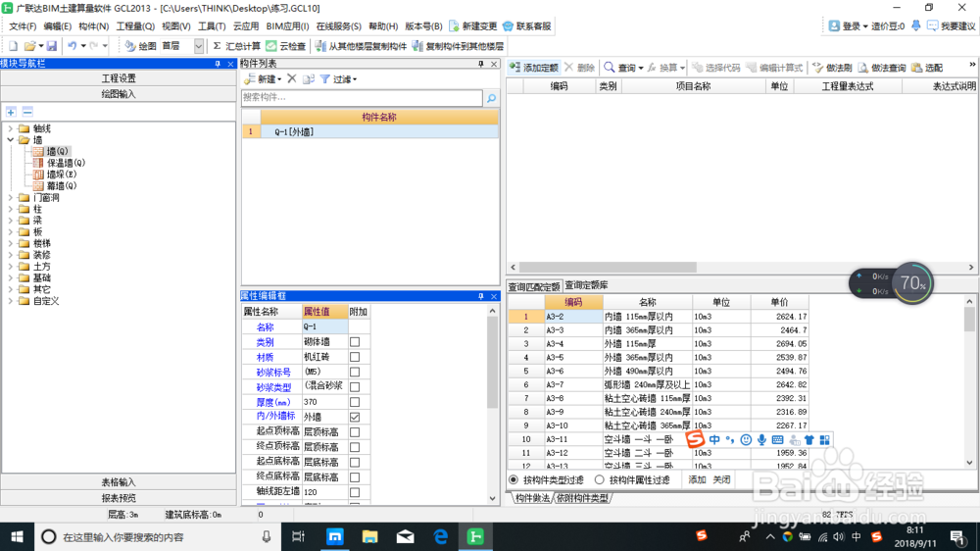Click 复制构件到其他楼层 button
Screen dimensions: 980x551
click(x=458, y=46)
